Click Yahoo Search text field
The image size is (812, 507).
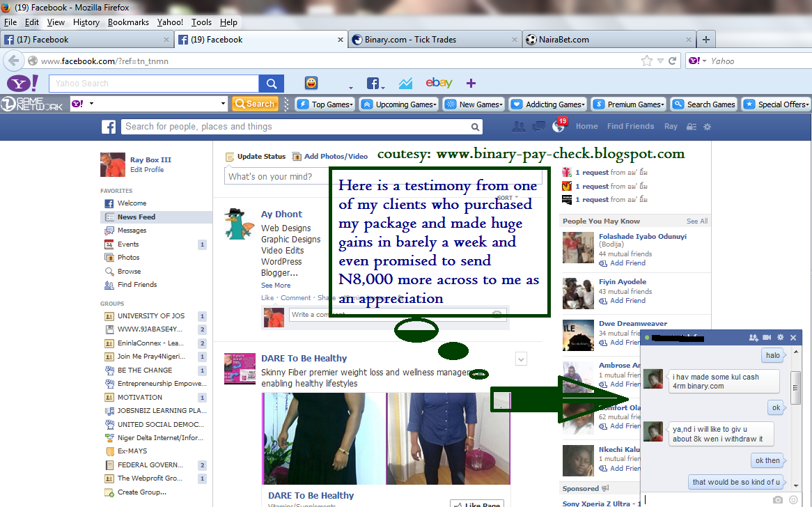click(154, 84)
